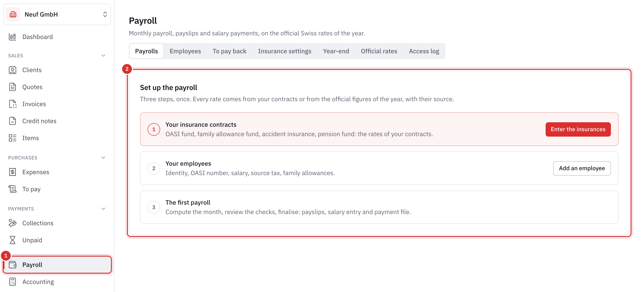Image resolution: width=644 pixels, height=292 pixels.
Task: Open the Quotes sidebar link
Action: 57,87
